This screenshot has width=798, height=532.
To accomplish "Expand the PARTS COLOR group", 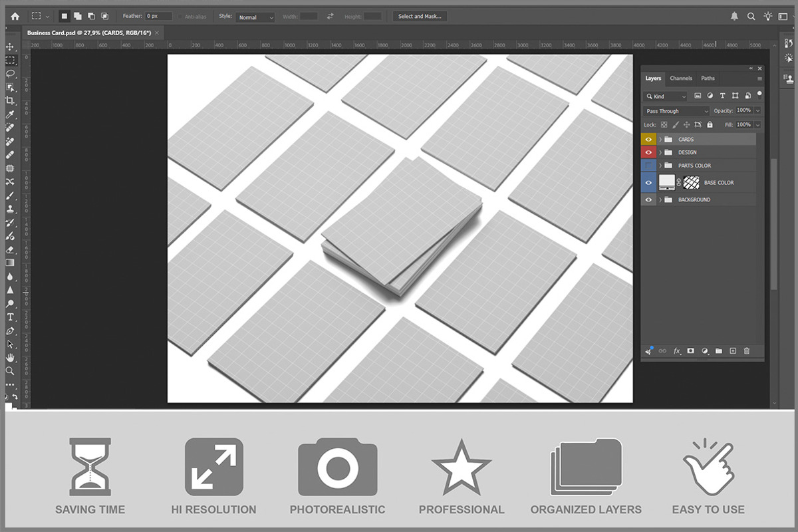I will 660,166.
